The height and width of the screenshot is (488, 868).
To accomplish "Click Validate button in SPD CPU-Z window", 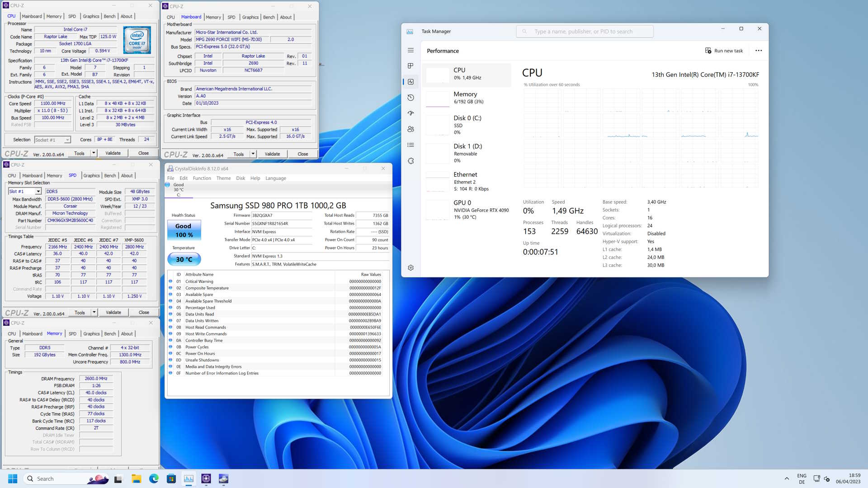I will (x=113, y=312).
